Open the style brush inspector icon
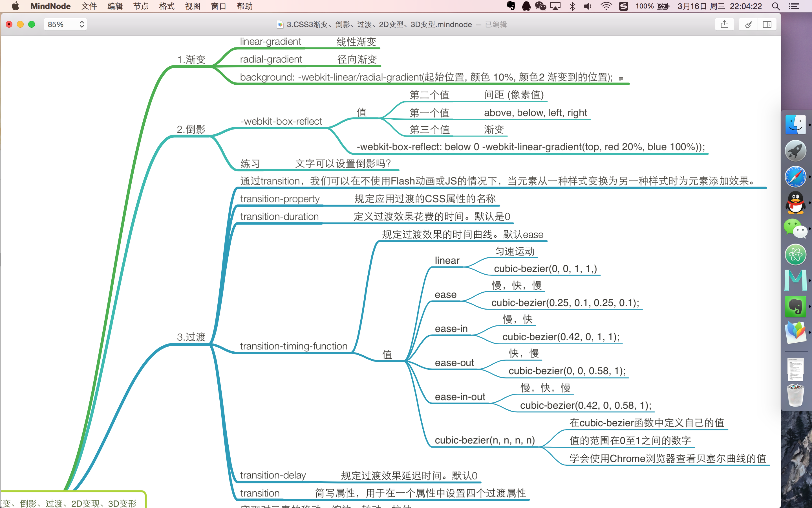Image resolution: width=812 pixels, height=508 pixels. 748,24
